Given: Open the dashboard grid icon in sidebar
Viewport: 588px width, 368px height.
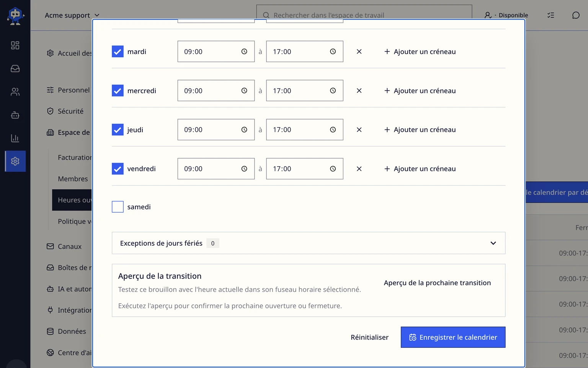Looking at the screenshot, I should click(15, 46).
